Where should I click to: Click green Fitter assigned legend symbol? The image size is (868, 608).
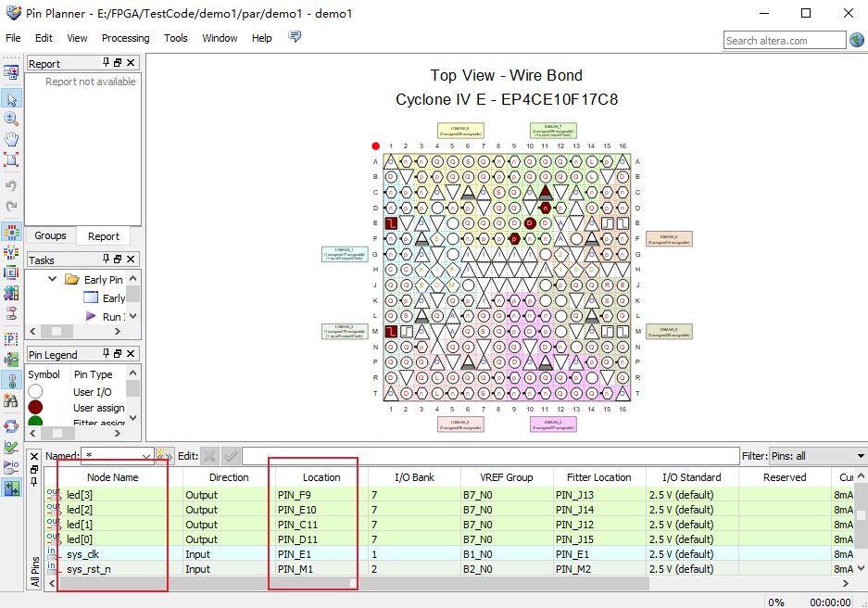click(35, 422)
